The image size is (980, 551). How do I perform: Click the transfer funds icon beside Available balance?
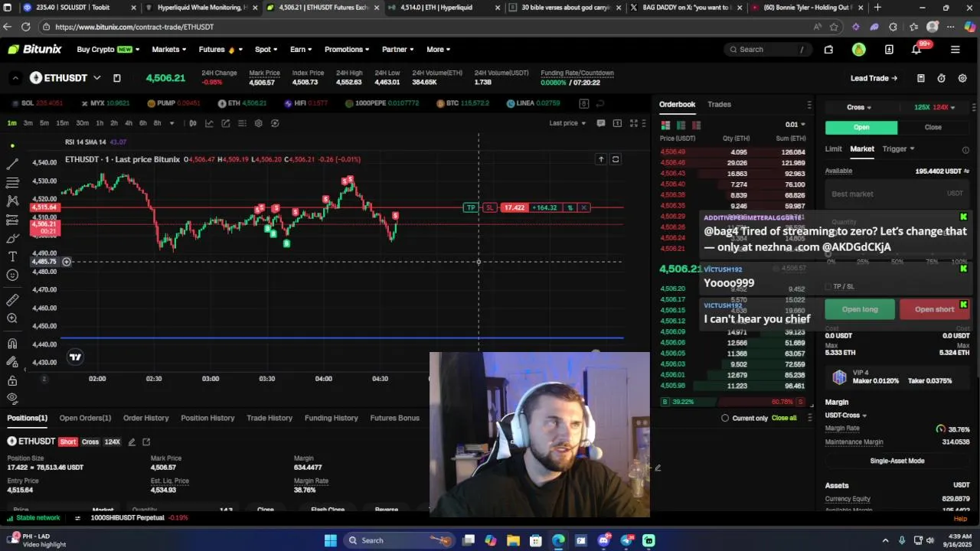click(x=966, y=171)
